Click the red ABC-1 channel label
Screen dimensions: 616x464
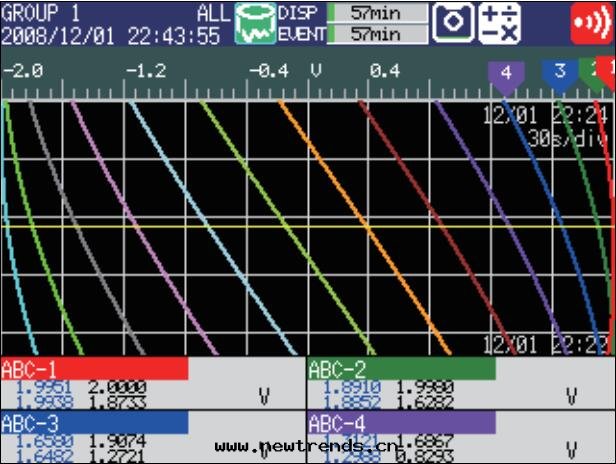pyautogui.click(x=94, y=369)
